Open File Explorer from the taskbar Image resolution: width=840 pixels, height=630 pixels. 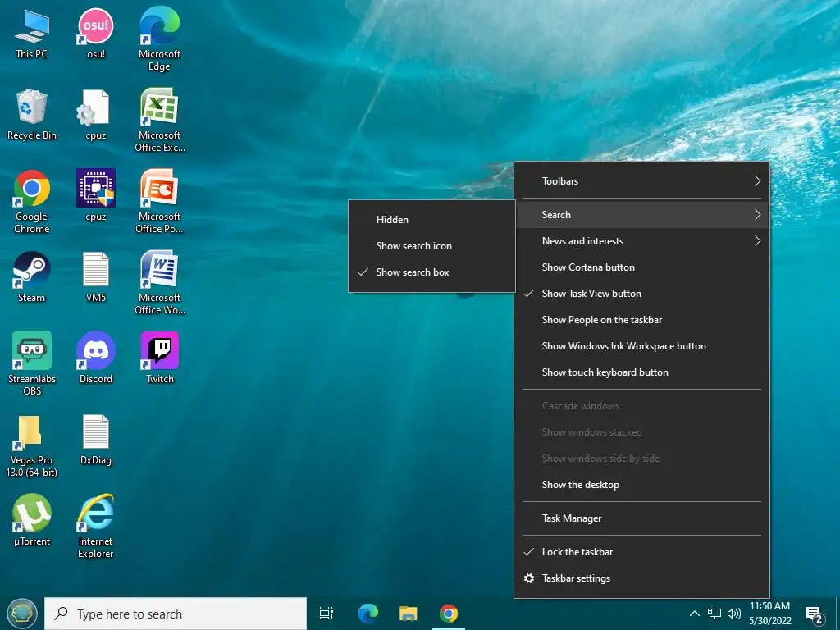(409, 614)
